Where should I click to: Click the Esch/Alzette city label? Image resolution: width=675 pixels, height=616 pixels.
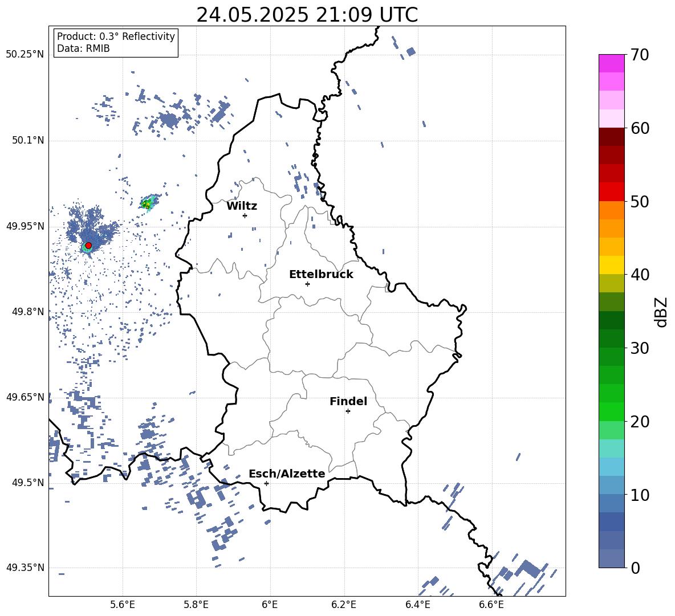pyautogui.click(x=287, y=474)
